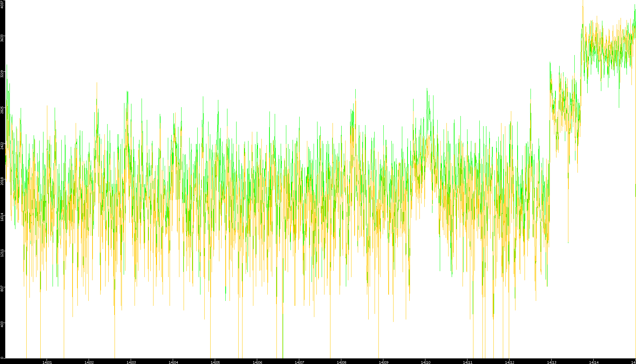This screenshot has width=636, height=364.
Task: Click the 1211 vertical axis label
Action: coord(2,253)
